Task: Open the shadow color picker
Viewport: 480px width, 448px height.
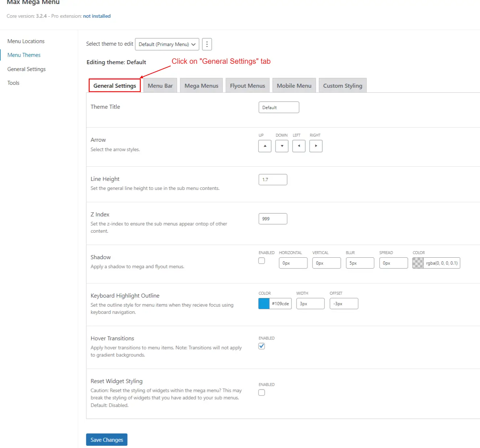Action: (418, 263)
